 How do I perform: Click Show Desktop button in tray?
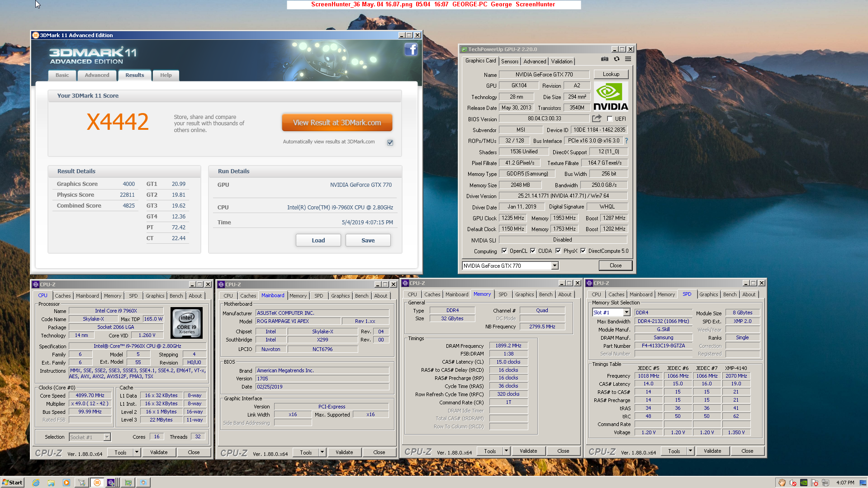864,483
